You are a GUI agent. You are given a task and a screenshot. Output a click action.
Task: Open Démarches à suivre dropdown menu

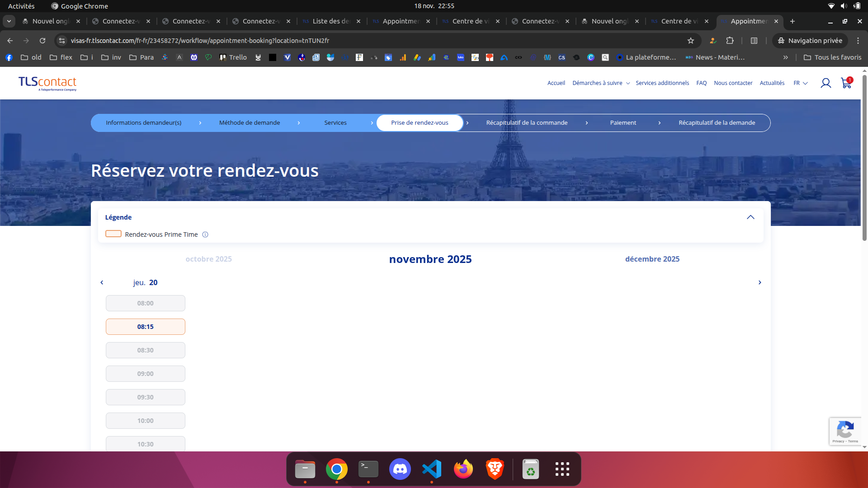tap(601, 83)
